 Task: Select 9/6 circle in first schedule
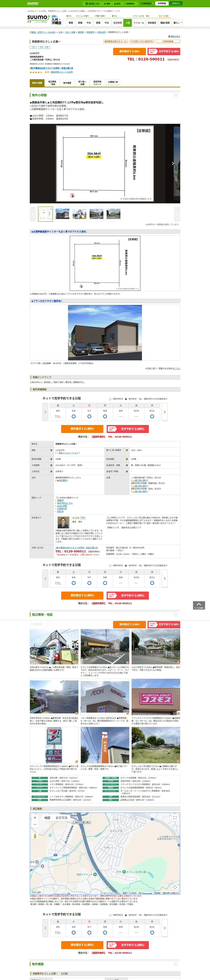click(x=74, y=416)
